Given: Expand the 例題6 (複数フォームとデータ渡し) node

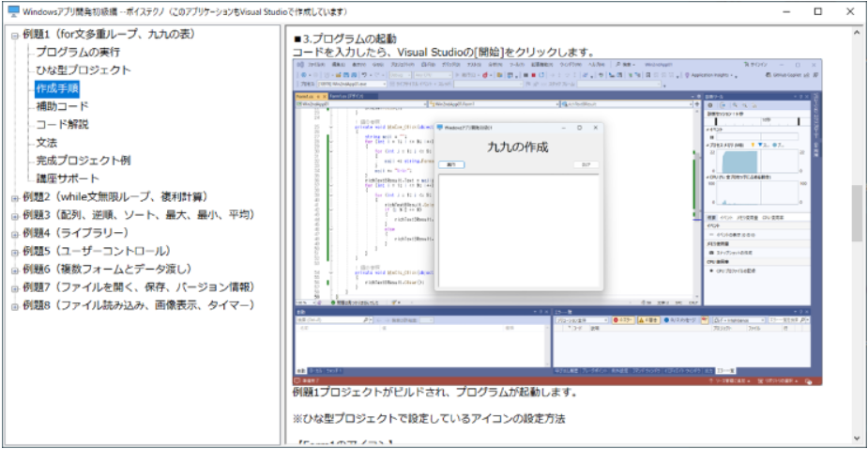Looking at the screenshot, I should (x=15, y=270).
